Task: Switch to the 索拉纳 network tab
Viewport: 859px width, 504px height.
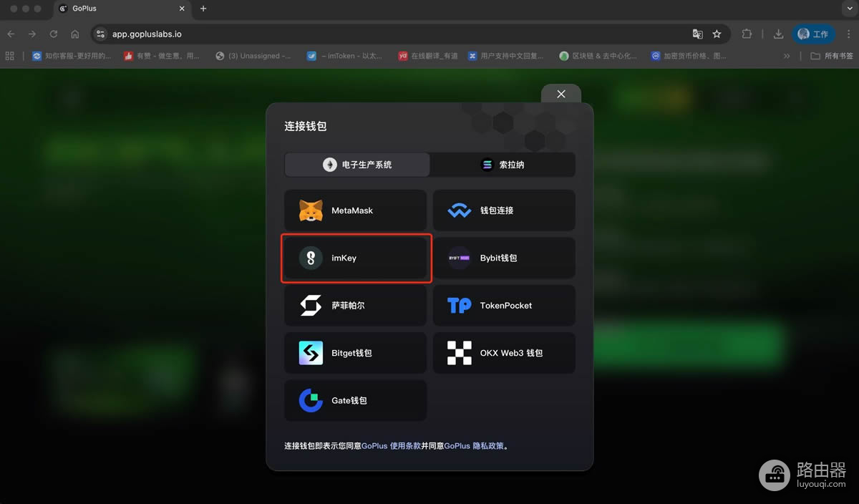Action: click(503, 165)
